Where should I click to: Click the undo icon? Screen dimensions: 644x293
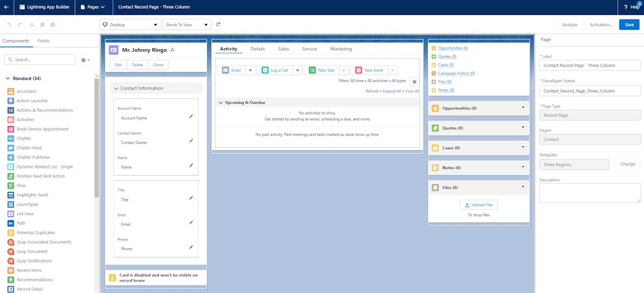(10, 24)
